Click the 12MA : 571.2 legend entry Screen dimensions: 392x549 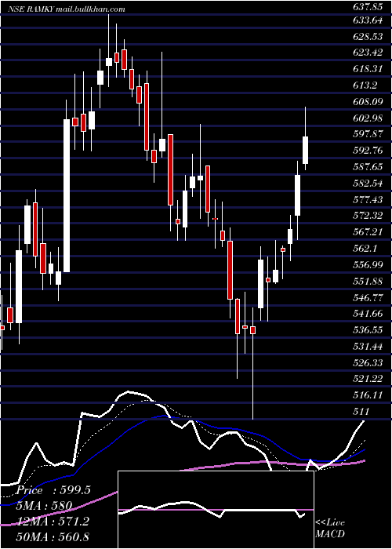click(x=53, y=522)
